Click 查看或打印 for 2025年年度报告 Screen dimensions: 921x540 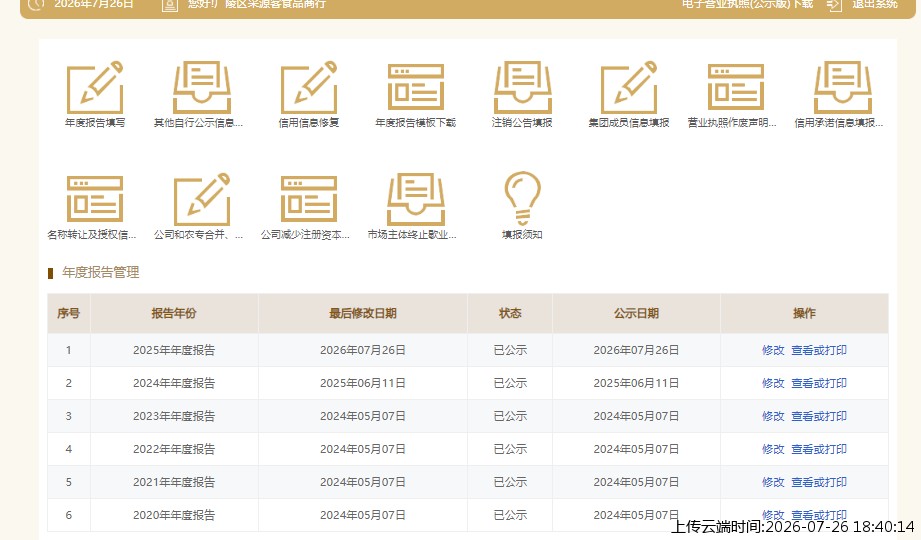click(819, 350)
